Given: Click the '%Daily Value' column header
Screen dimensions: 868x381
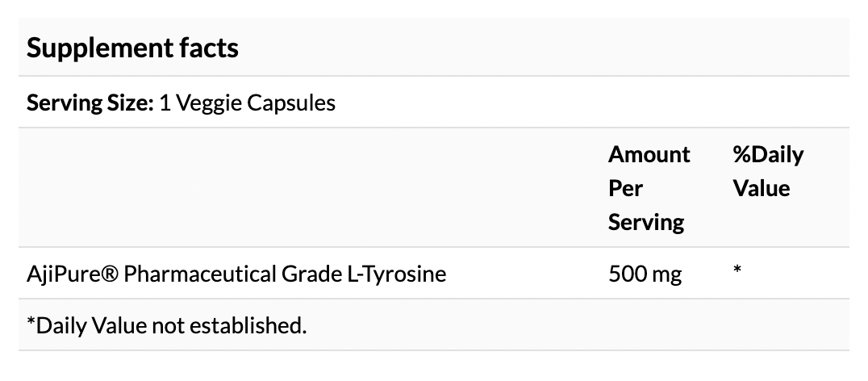Looking at the screenshot, I should click(768, 171).
